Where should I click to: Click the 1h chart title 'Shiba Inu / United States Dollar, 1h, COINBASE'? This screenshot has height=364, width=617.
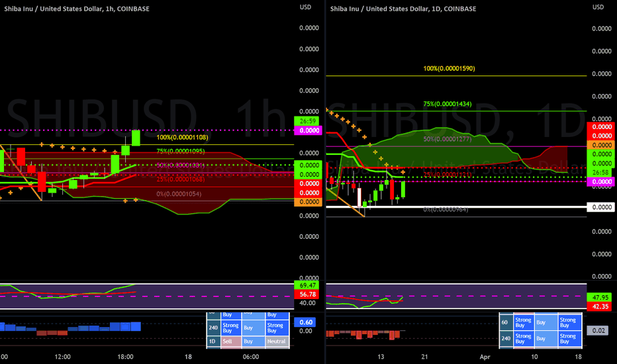tap(77, 9)
